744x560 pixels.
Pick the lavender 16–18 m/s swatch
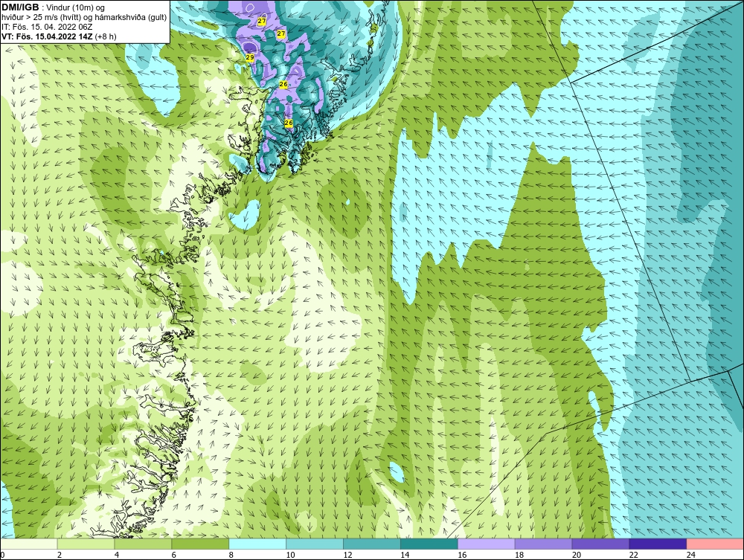pyautogui.click(x=487, y=544)
